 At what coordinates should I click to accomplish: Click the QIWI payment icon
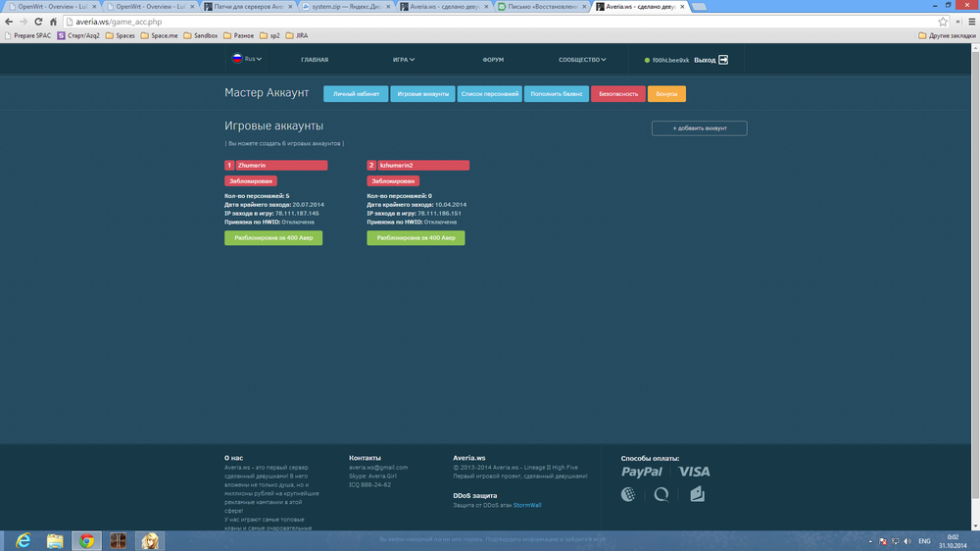(661, 494)
